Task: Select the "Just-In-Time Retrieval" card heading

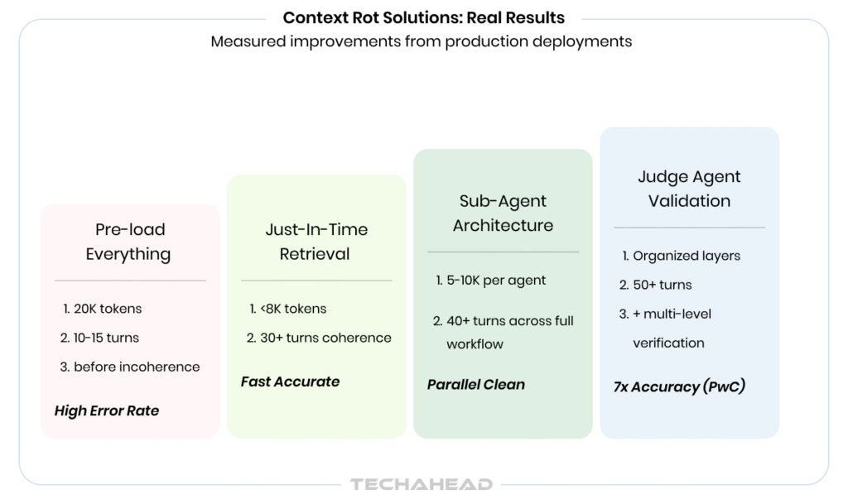Action: [316, 242]
